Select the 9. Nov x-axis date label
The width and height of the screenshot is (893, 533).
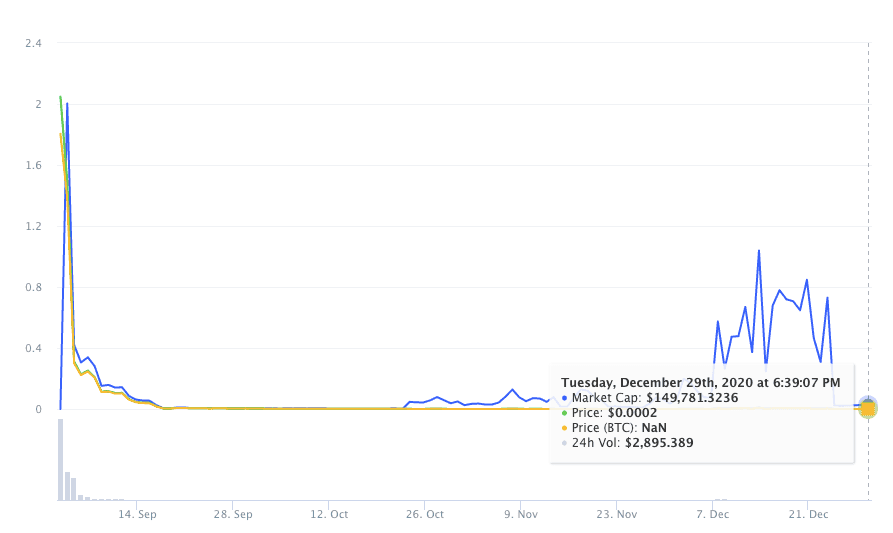click(x=521, y=514)
